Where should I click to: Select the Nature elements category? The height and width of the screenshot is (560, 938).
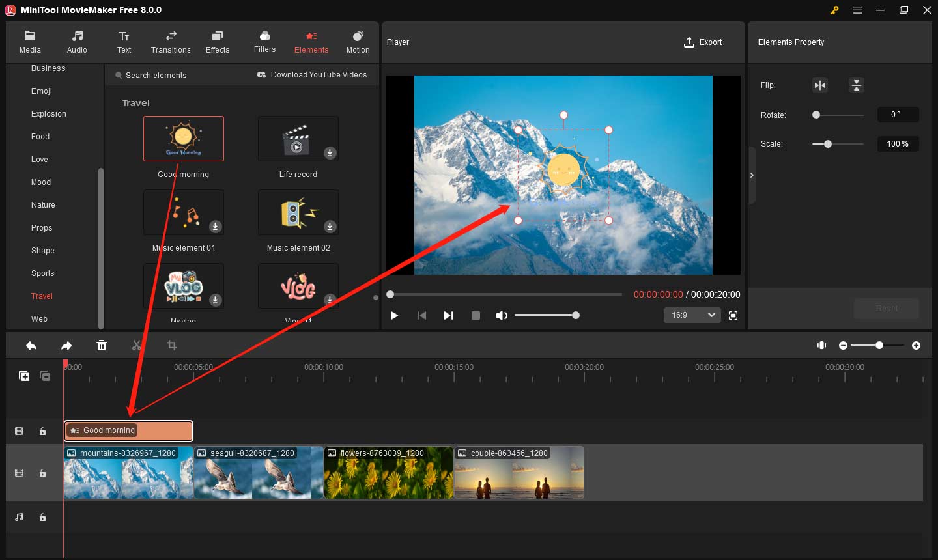43,205
